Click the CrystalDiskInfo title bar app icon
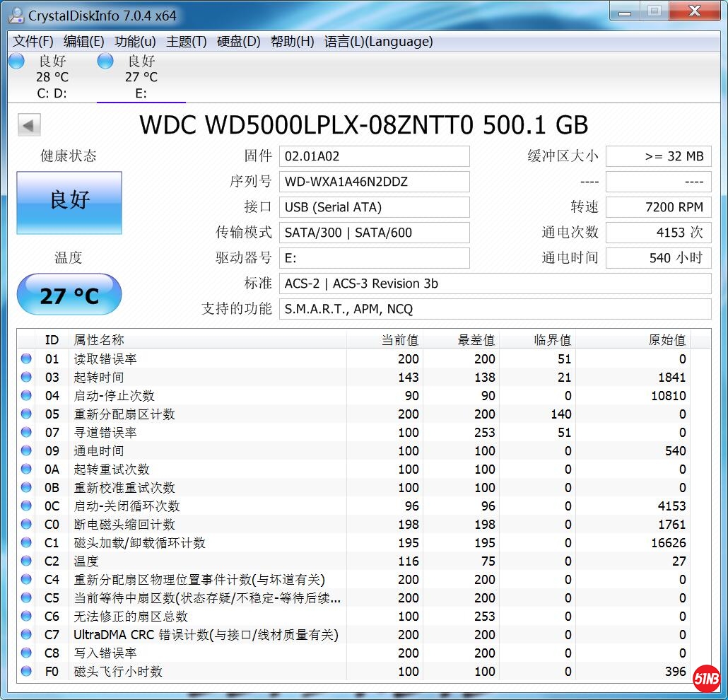728x700 pixels. (x=15, y=15)
